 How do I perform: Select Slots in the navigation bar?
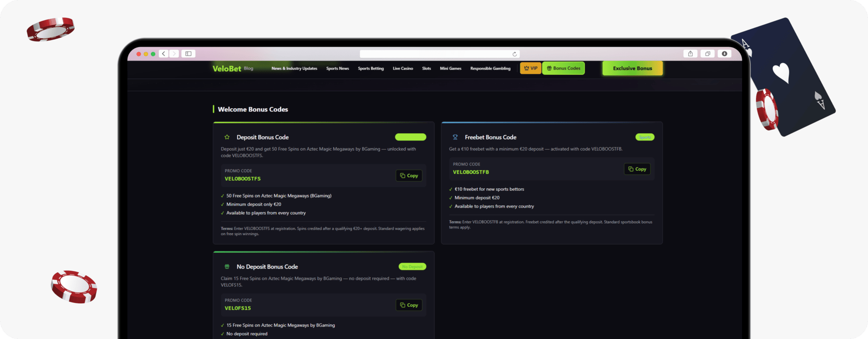pos(426,69)
